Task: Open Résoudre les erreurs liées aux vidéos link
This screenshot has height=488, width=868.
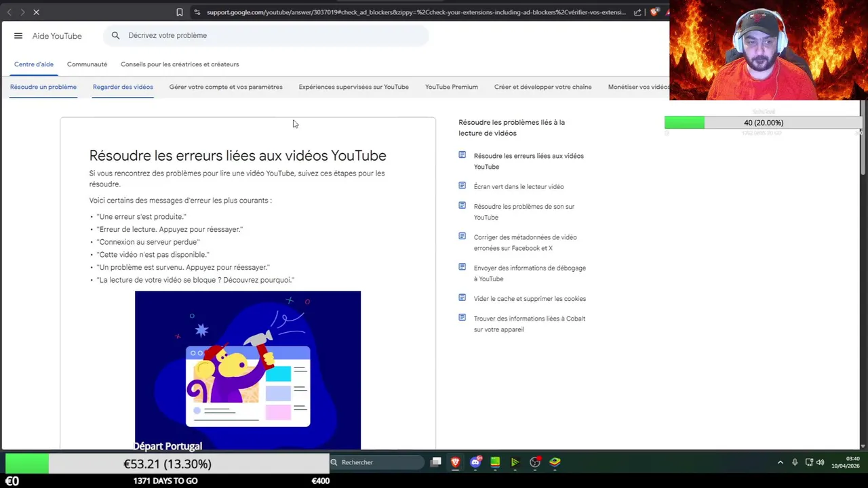Action: [529, 161]
